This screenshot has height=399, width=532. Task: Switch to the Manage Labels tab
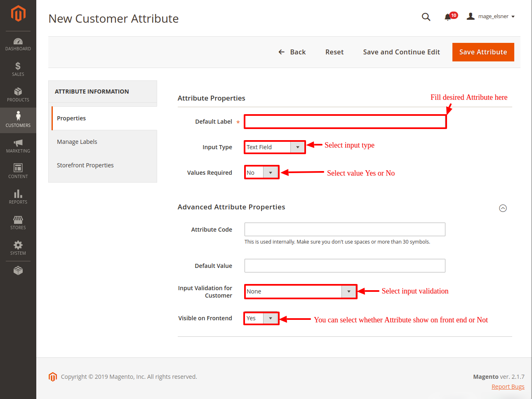point(77,142)
